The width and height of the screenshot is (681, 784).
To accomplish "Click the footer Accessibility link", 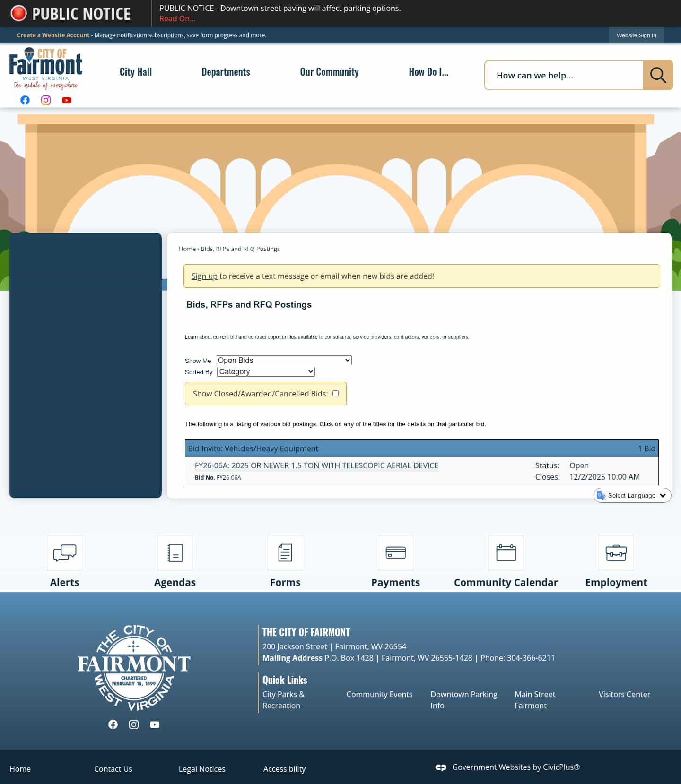I will click(x=284, y=769).
